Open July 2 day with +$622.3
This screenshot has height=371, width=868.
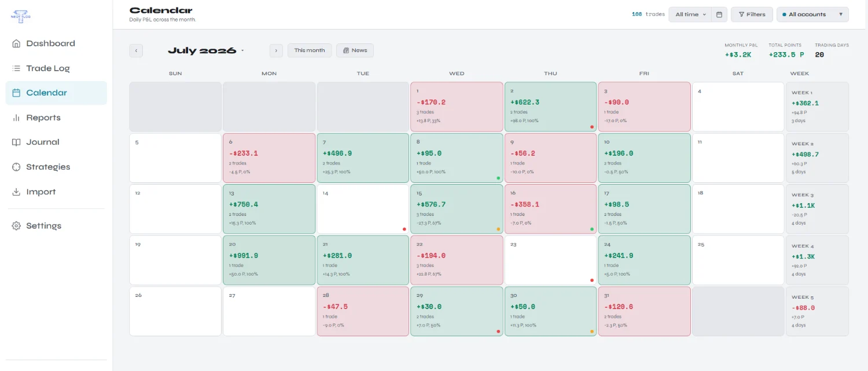pos(550,106)
